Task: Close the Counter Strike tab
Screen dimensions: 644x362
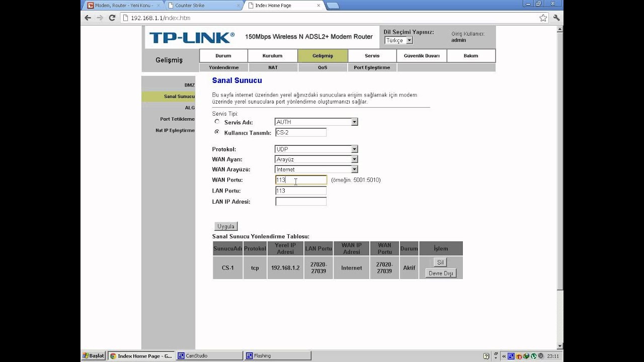Action: 239,6
